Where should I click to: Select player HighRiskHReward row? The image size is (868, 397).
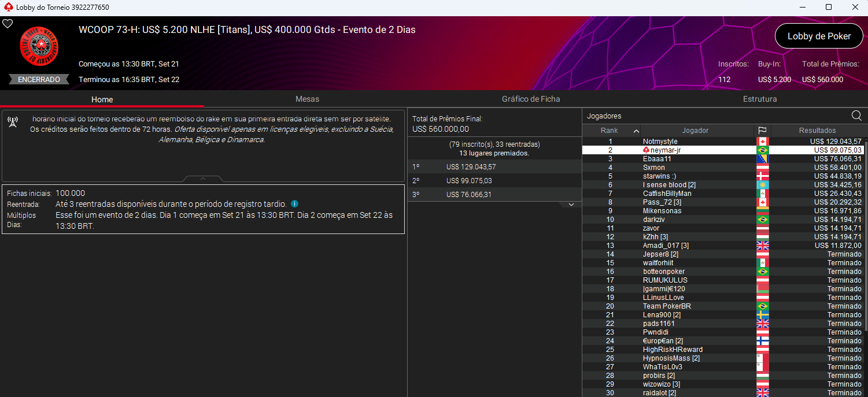(723, 350)
